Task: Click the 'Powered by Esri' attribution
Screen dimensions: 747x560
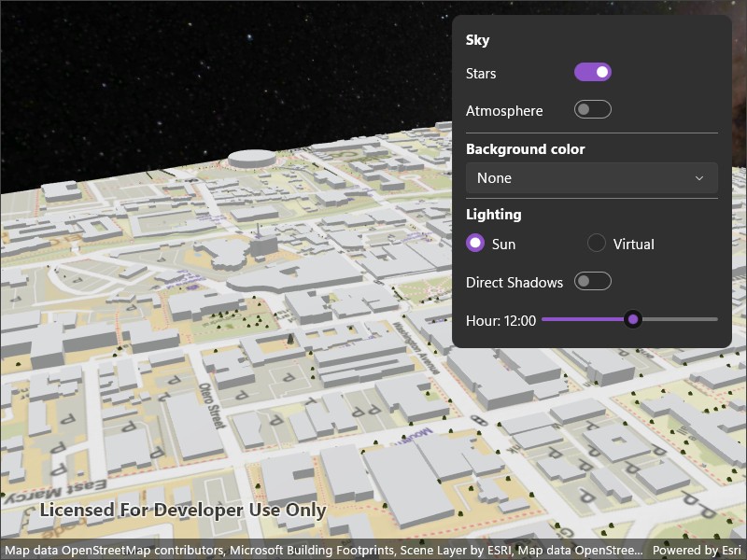Action: click(697, 550)
